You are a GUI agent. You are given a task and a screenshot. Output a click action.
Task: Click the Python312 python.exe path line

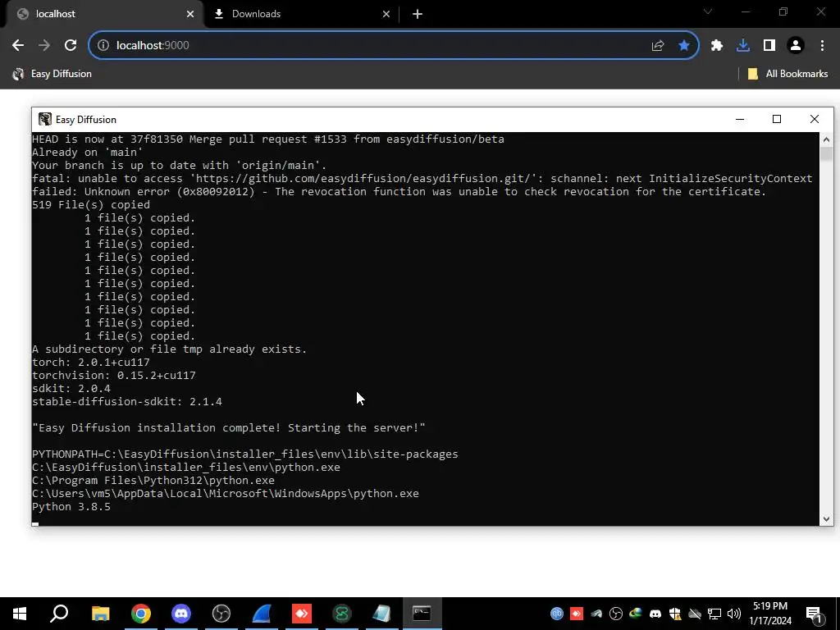pos(153,481)
